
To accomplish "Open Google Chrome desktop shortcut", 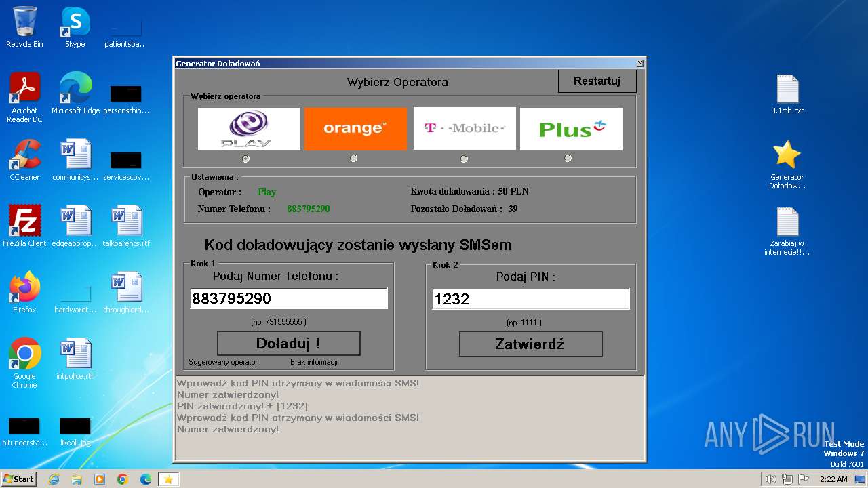I will pyautogui.click(x=24, y=363).
